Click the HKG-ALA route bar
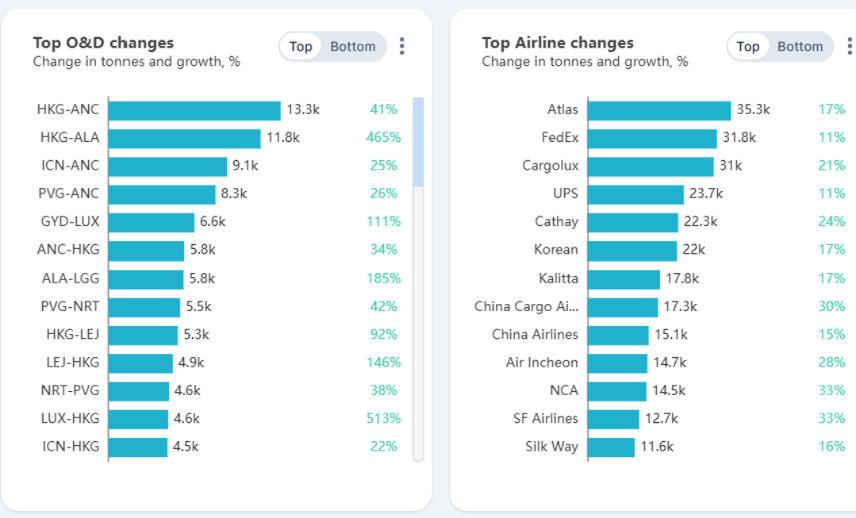The width and height of the screenshot is (856, 518). coord(185,138)
